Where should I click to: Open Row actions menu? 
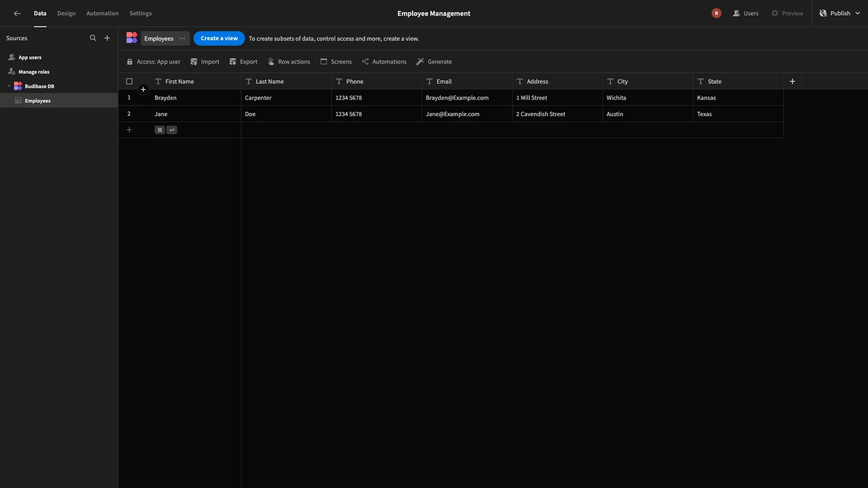point(289,62)
